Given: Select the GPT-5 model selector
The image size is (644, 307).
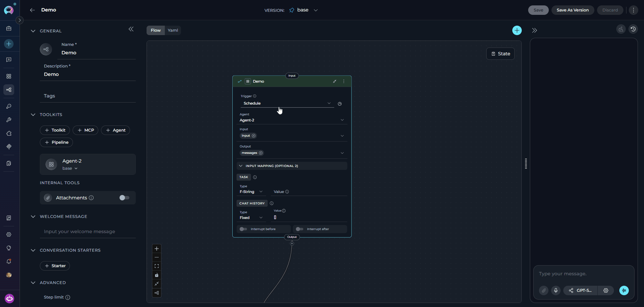Looking at the screenshot, I should (581, 290).
